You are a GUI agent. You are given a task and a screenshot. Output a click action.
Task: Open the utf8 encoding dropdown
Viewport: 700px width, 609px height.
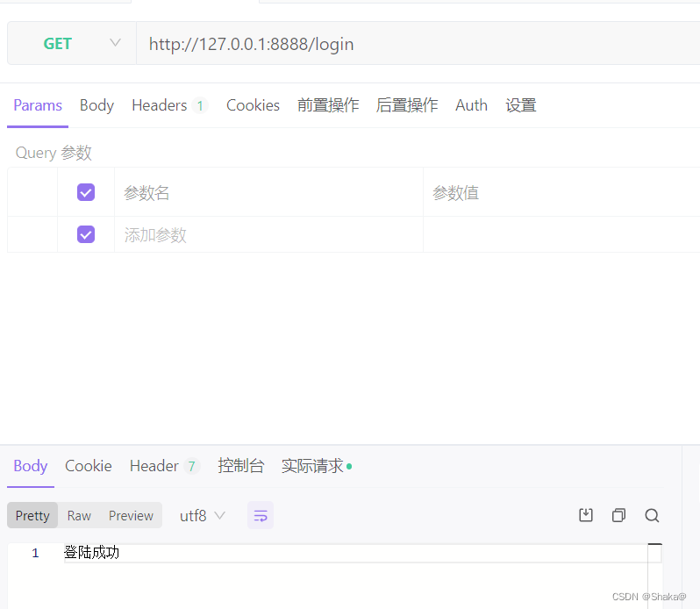(x=203, y=516)
